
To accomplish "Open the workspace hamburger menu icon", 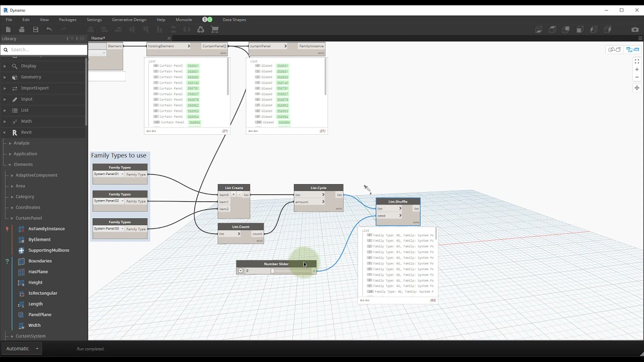I will coord(640,38).
